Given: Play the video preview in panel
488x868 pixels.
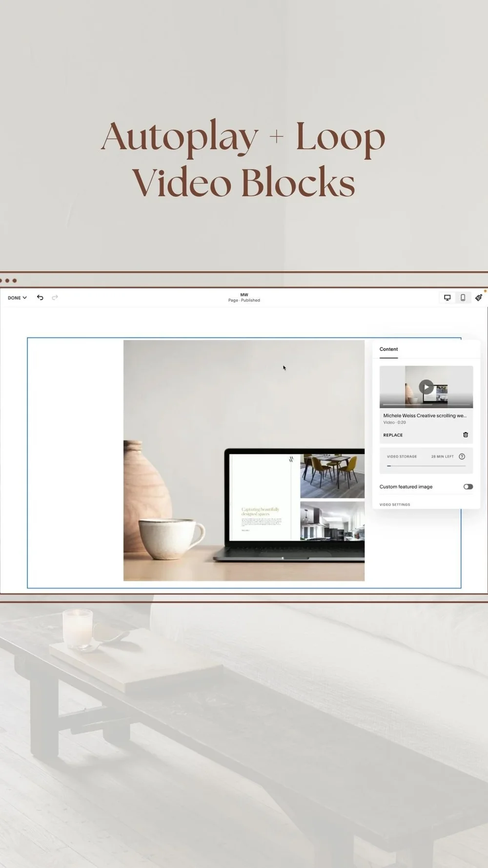Looking at the screenshot, I should 426,387.
